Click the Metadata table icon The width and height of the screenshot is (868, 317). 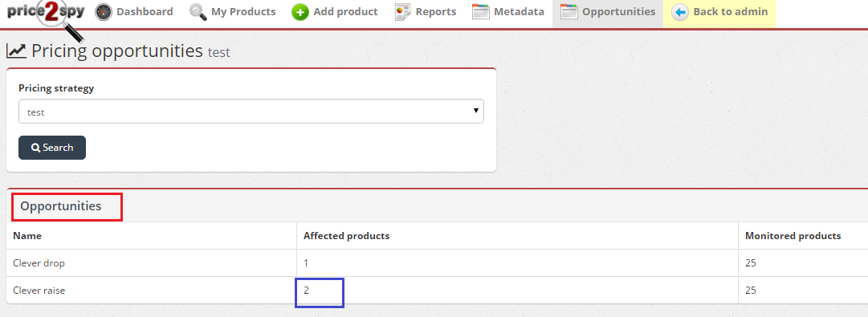click(x=480, y=11)
